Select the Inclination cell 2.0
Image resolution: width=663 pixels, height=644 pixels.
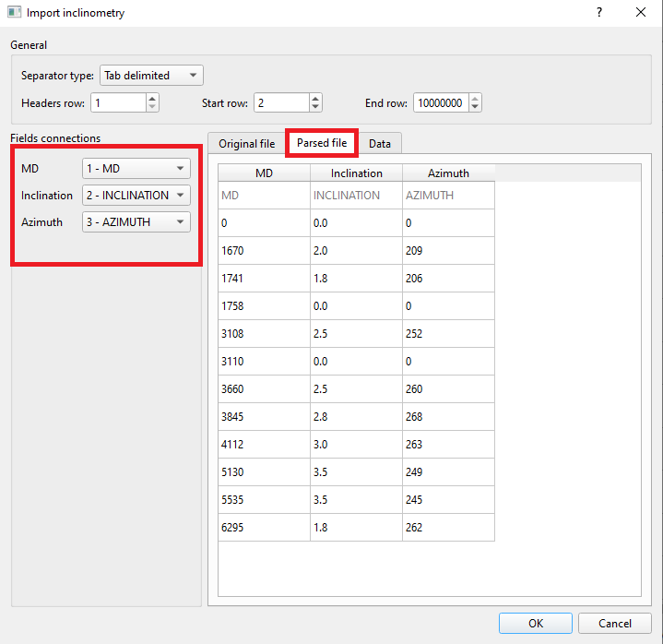click(x=357, y=250)
